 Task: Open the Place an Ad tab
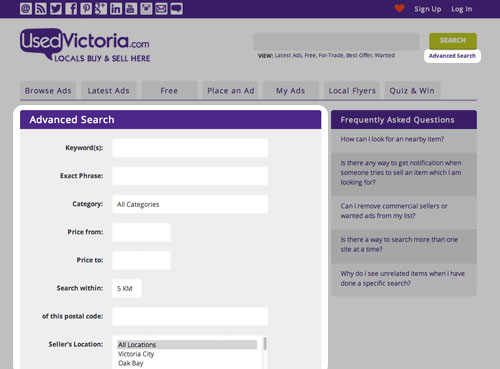pyautogui.click(x=230, y=91)
